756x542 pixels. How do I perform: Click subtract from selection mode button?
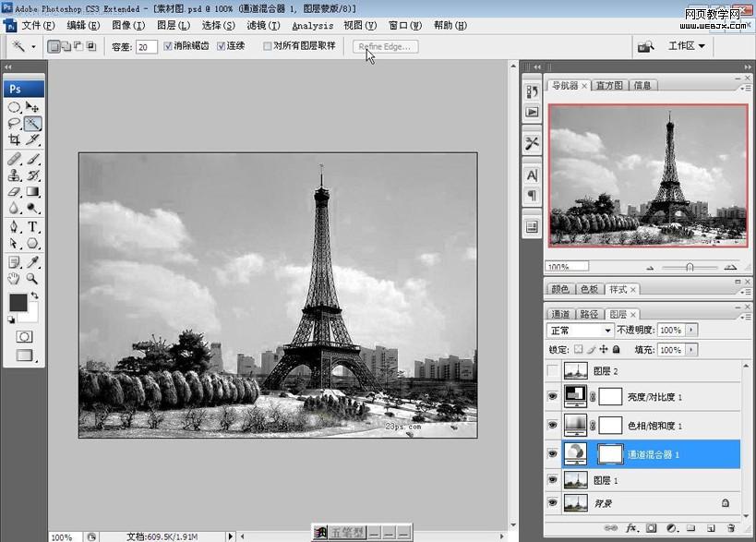pos(78,46)
